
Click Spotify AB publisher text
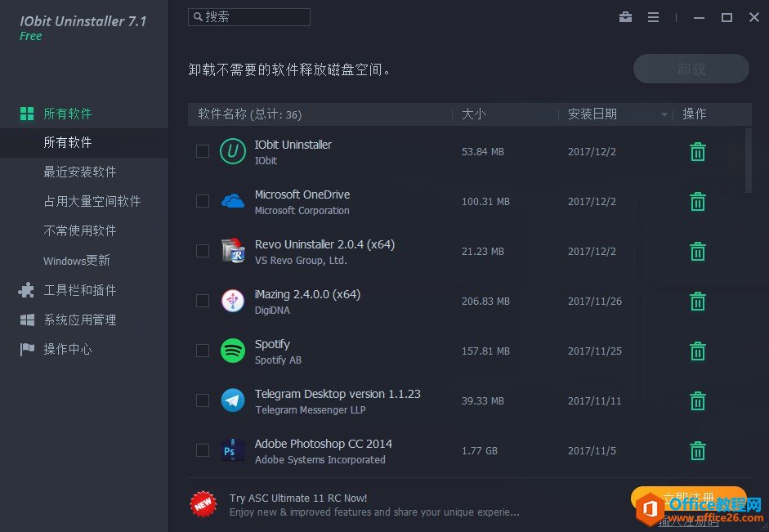click(278, 360)
